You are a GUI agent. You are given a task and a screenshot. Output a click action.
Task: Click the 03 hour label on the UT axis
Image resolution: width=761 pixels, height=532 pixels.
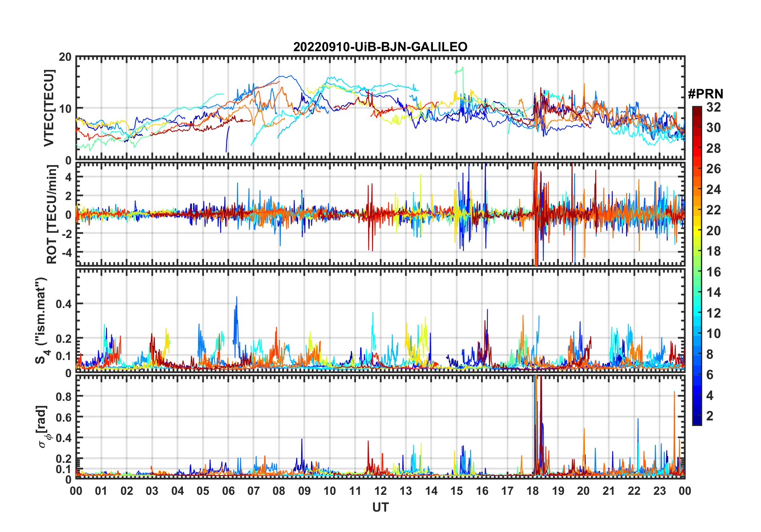coord(152,491)
